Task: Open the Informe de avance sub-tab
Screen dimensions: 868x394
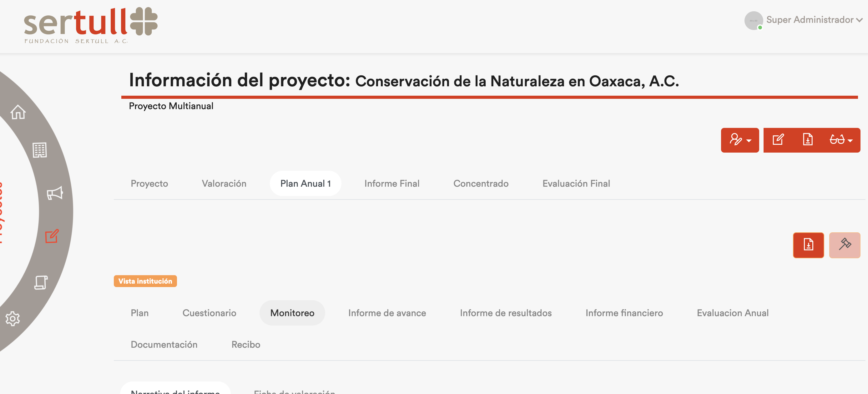Action: point(387,313)
